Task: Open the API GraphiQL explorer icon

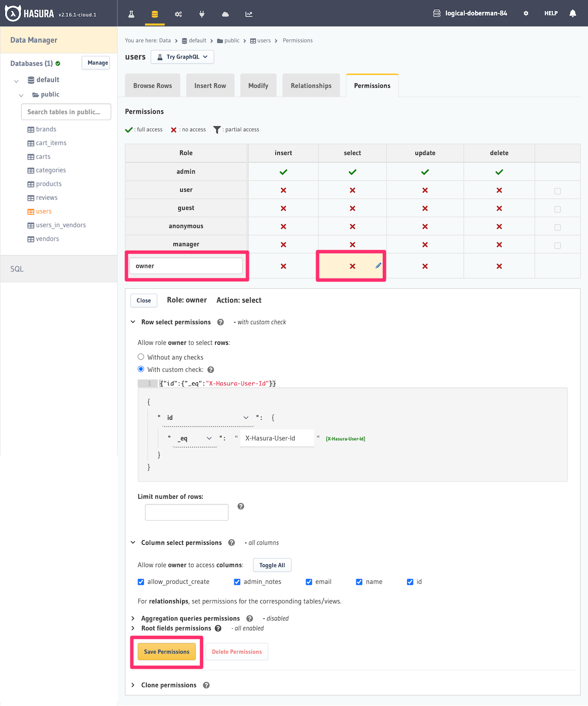Action: tap(131, 14)
